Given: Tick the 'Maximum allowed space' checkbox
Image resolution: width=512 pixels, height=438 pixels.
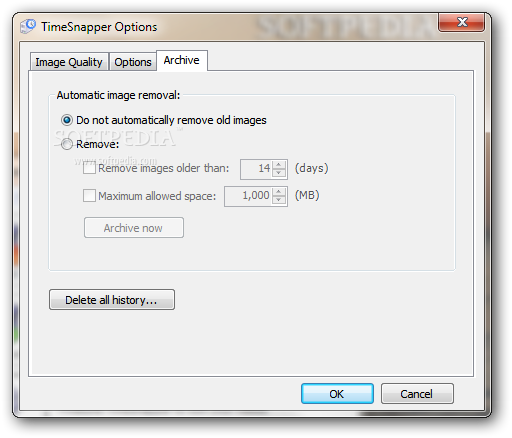Looking at the screenshot, I should click(89, 196).
